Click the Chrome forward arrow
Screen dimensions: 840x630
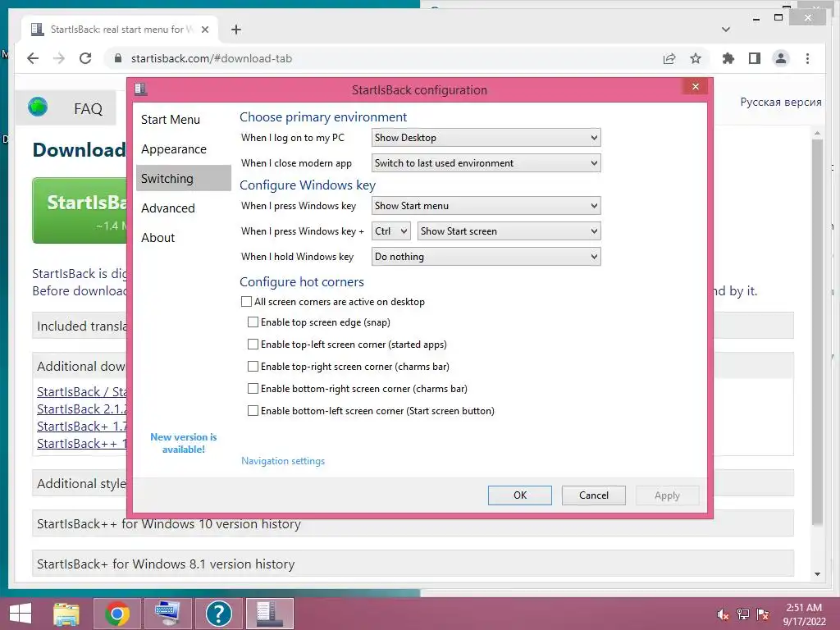pyautogui.click(x=59, y=58)
